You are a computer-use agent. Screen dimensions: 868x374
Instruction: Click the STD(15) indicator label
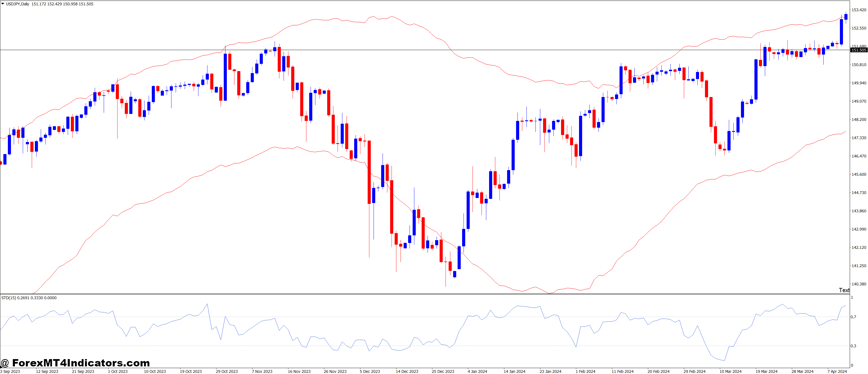[x=8, y=298]
